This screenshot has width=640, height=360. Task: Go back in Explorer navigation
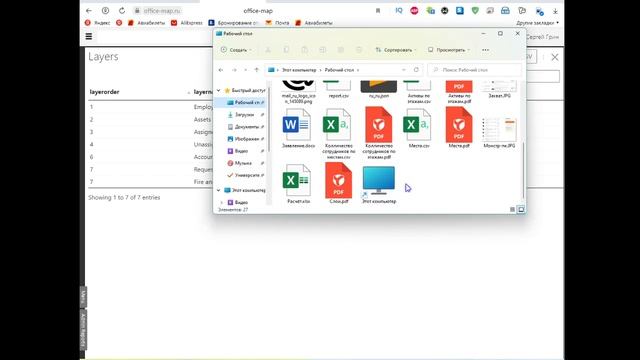pyautogui.click(x=221, y=70)
